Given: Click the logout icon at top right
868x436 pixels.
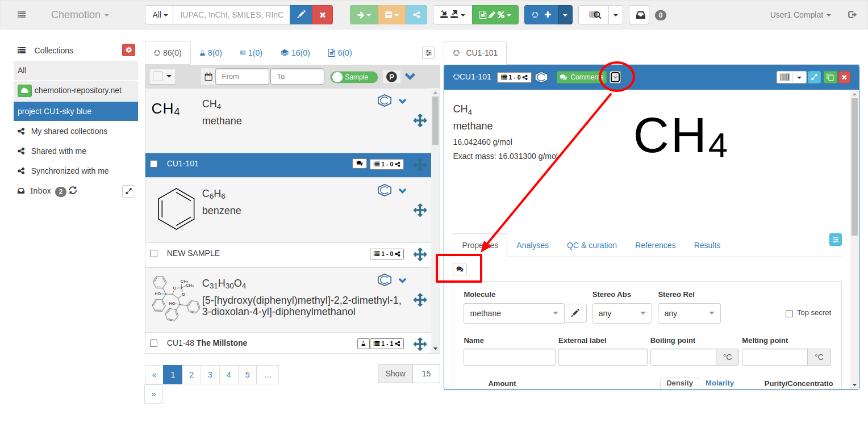Looking at the screenshot, I should [x=852, y=15].
